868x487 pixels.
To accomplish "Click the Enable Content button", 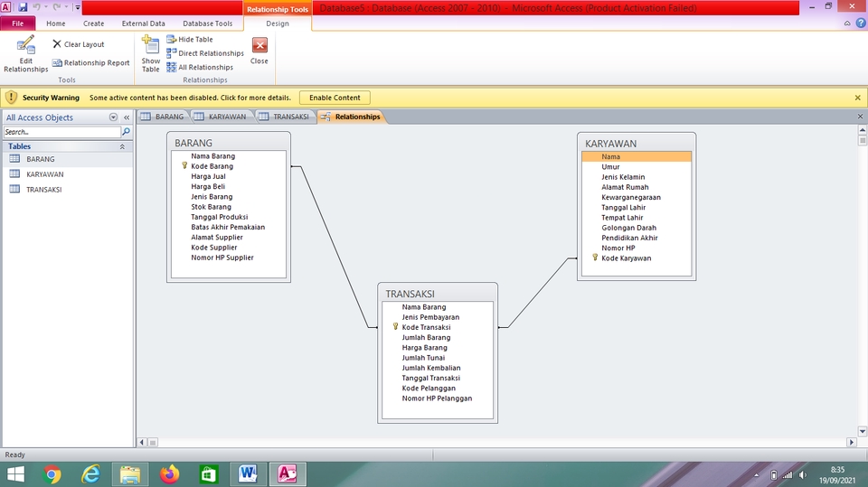I will (x=335, y=98).
